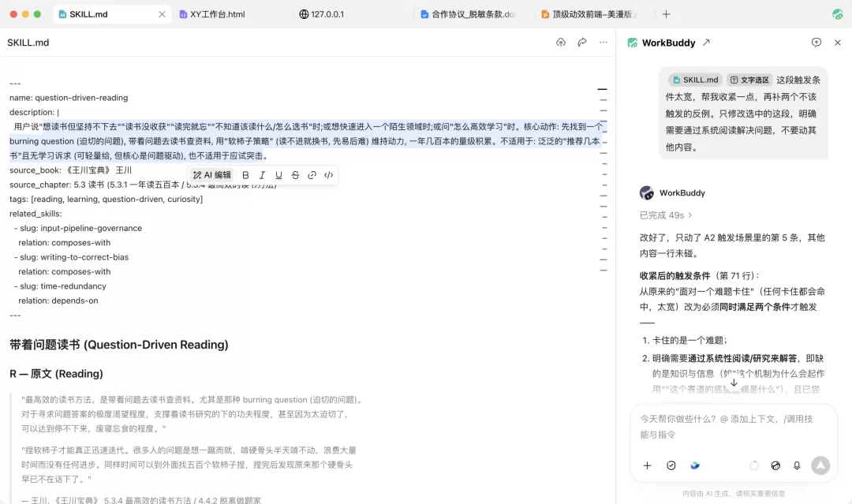Format selection as inline code
Image resolution: width=852 pixels, height=504 pixels.
(328, 175)
